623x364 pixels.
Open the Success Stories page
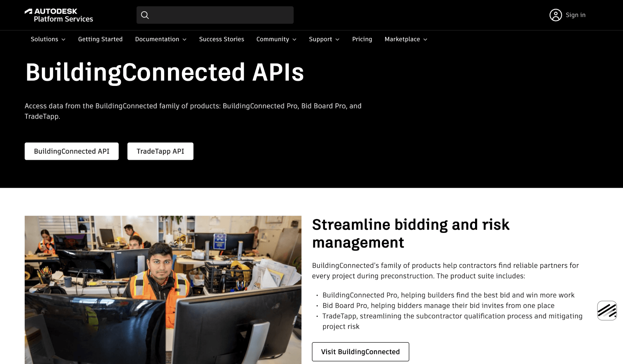(x=222, y=39)
